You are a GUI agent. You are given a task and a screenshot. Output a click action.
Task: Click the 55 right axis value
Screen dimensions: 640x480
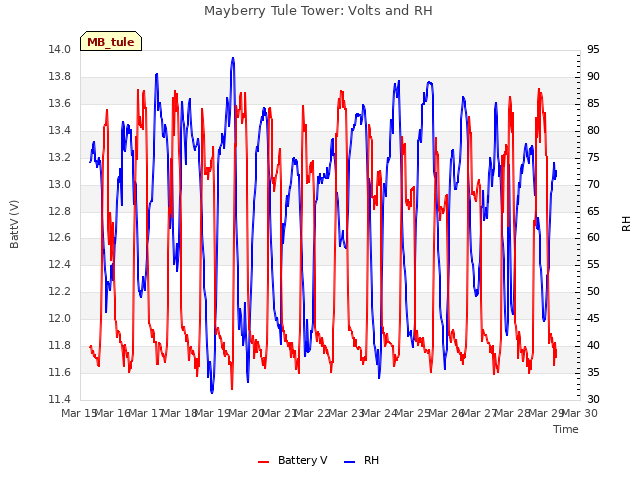pyautogui.click(x=593, y=264)
